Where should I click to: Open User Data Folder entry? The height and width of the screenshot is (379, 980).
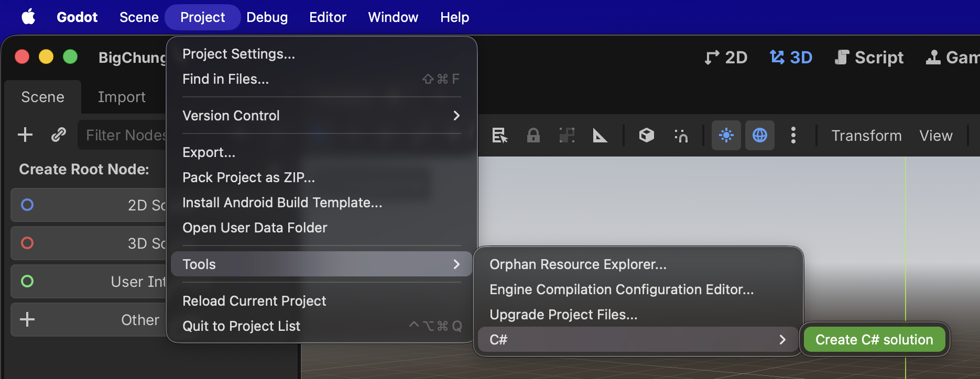point(321,228)
